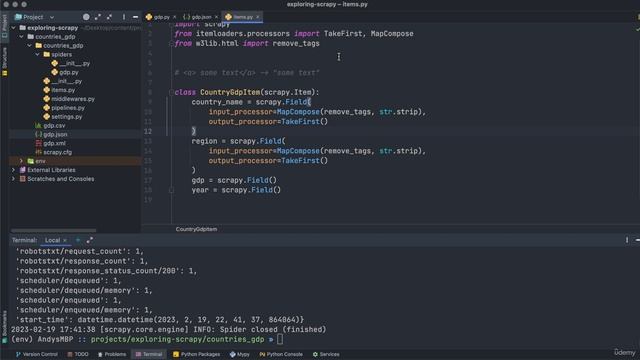Viewport: 640px width, 360px height.
Task: Collapse the outer countries_gdp folder
Action: coord(22,37)
